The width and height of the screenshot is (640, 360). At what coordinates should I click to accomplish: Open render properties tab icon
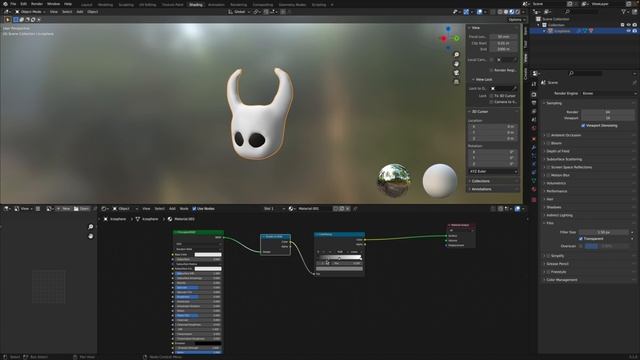point(533,95)
